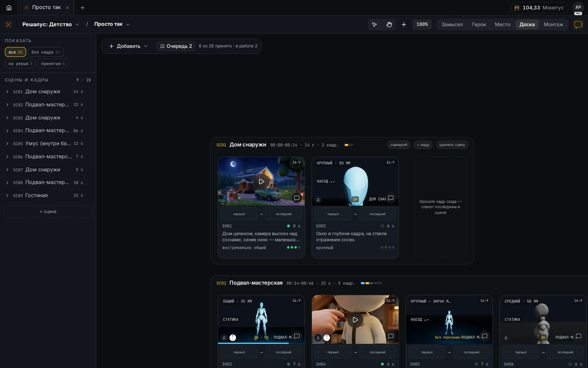Activate the hand pan tool
This screenshot has width=588, height=368.
coord(389,25)
